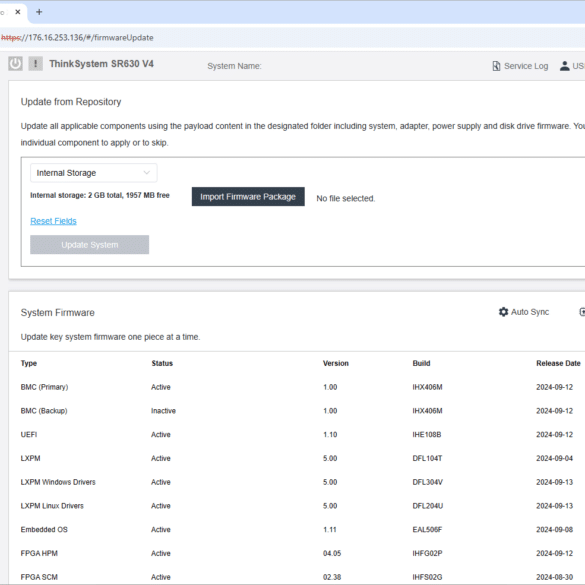Open the Service Log
Screen dimensions: 585x585
point(520,66)
